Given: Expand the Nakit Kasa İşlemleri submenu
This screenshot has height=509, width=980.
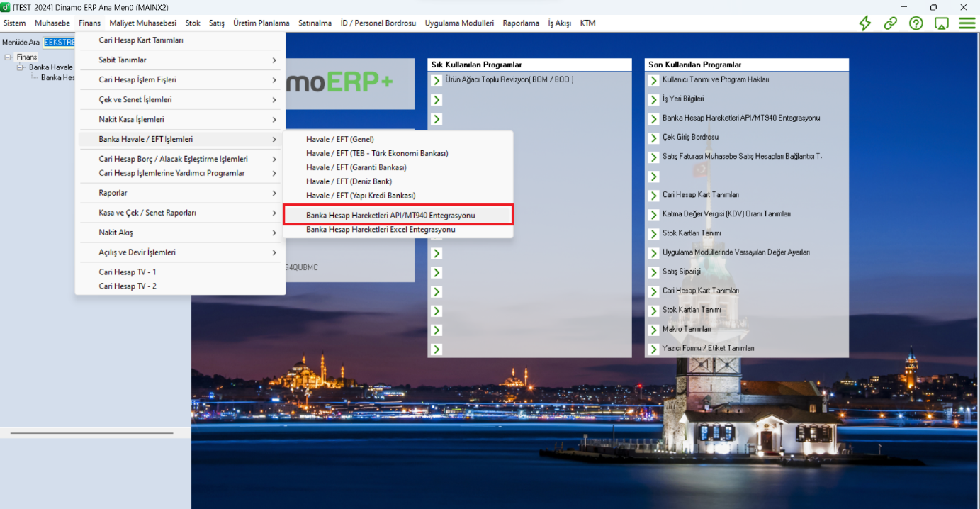Looking at the screenshot, I should tap(181, 120).
